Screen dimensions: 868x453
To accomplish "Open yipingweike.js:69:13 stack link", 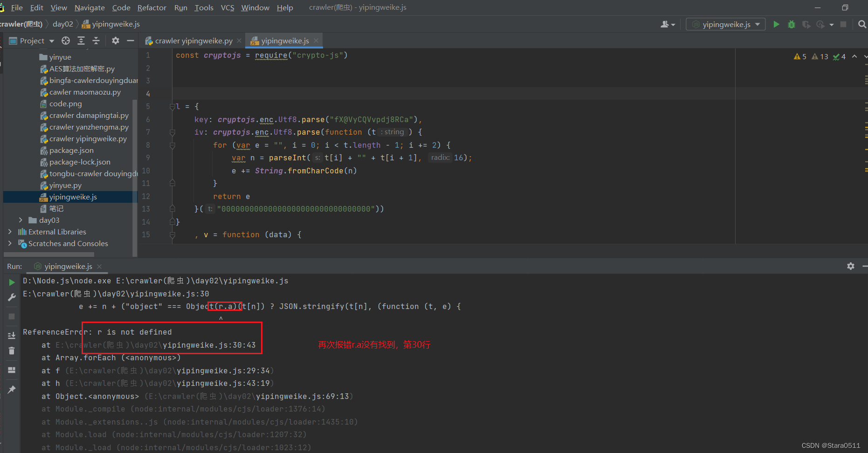I will tap(303, 396).
